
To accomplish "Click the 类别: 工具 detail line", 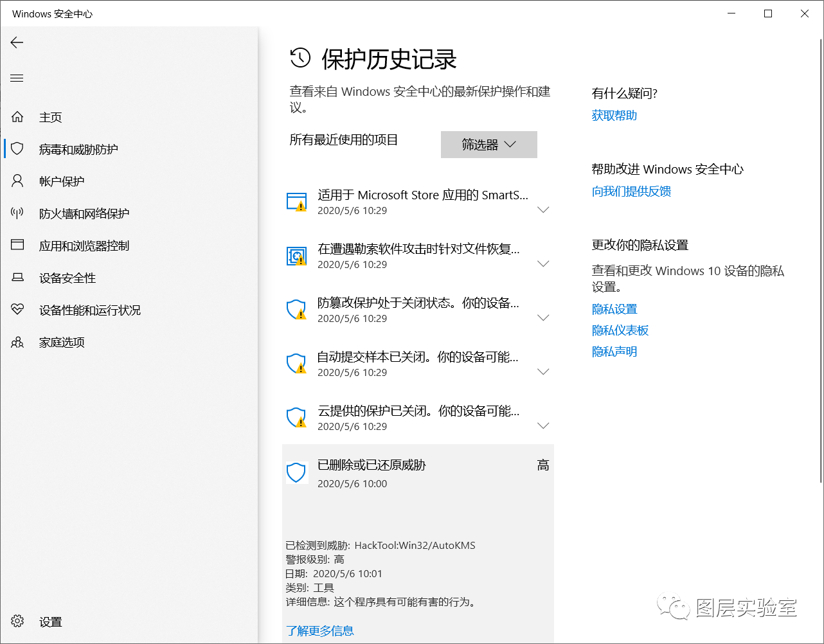I will pyautogui.click(x=310, y=587).
